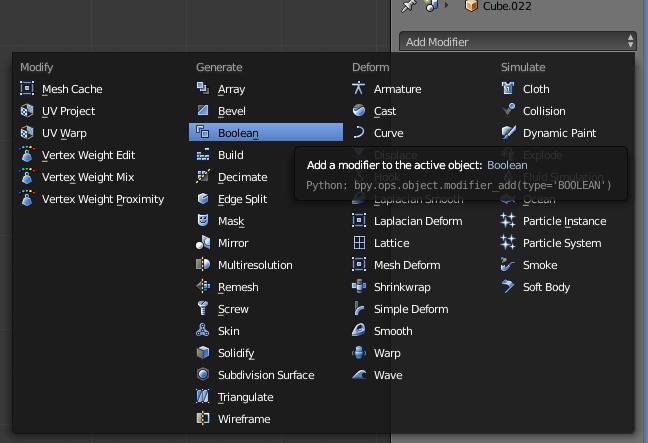Click the Edge Split modifier icon
This screenshot has height=443, width=648.
coord(202,198)
